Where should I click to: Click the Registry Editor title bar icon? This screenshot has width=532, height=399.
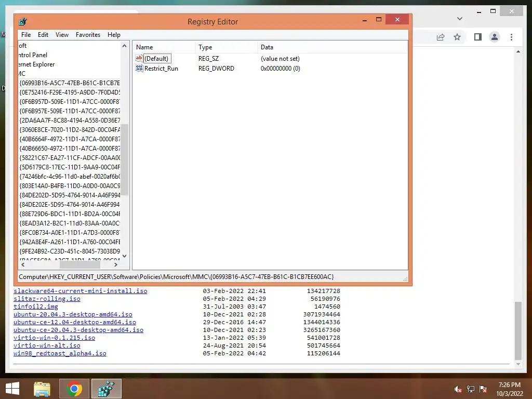23,22
